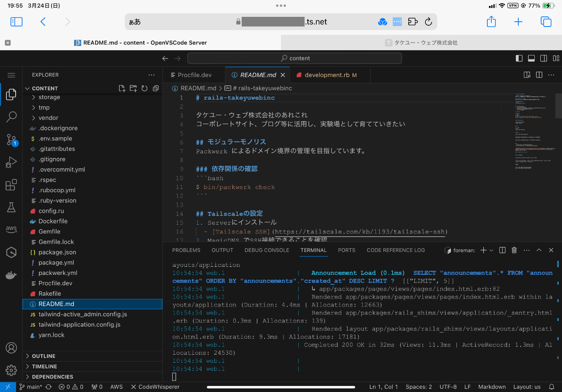Click the main* branch in status bar
Viewport: 562px width, 392px height.
click(31, 387)
